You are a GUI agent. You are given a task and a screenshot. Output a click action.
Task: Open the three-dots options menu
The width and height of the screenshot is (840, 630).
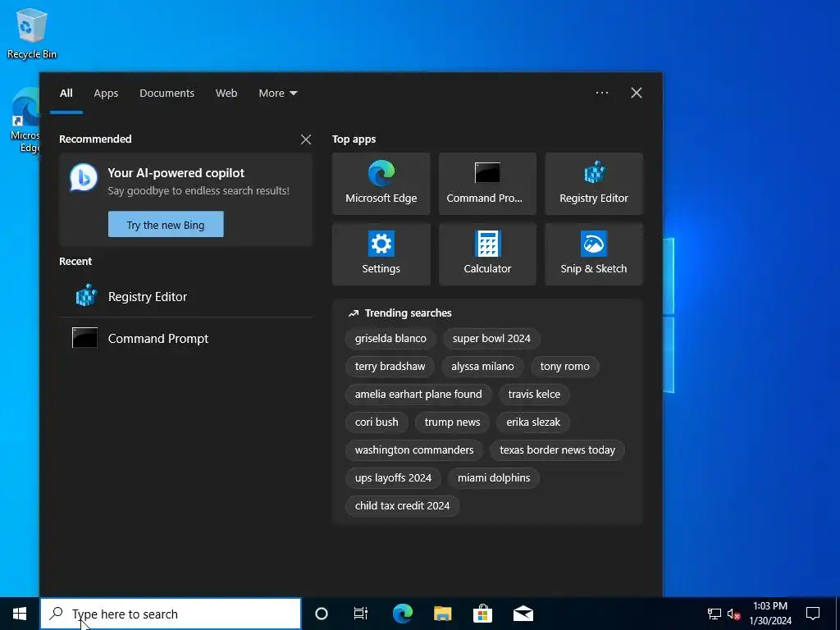(x=601, y=93)
